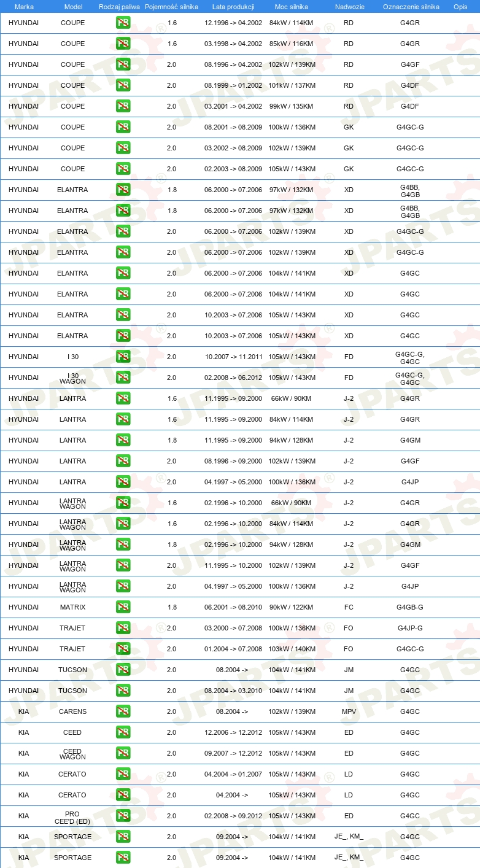Click the 85kW / 116KM power cell

coord(292,44)
